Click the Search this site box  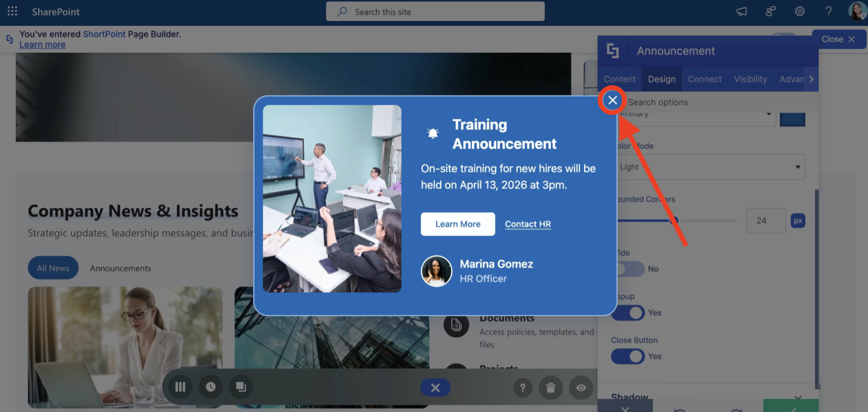[x=435, y=11]
